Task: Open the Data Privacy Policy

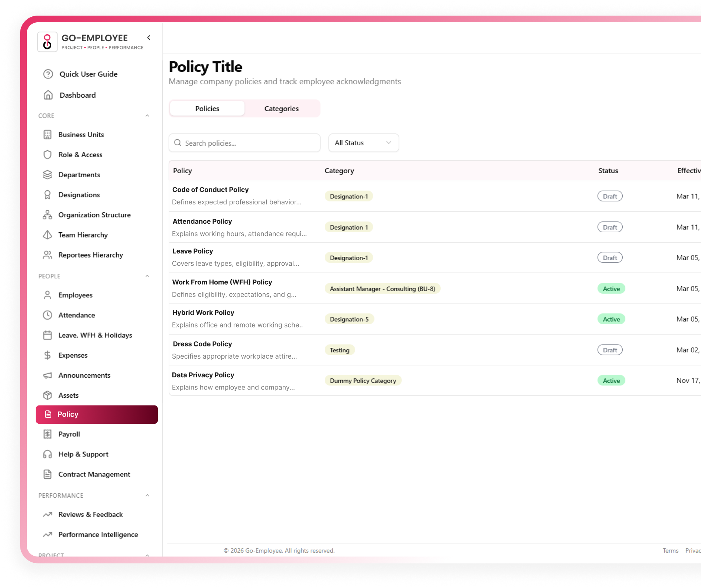Action: click(x=203, y=375)
